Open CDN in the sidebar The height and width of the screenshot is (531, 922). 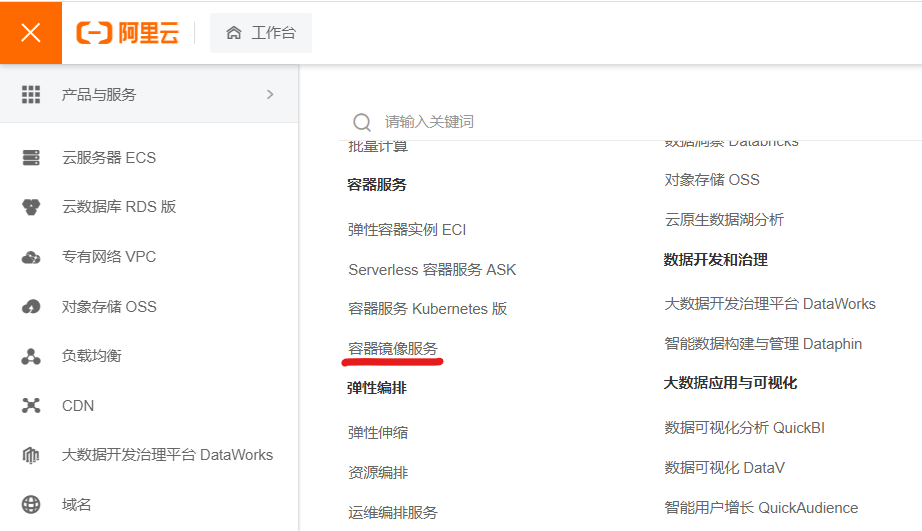(78, 406)
